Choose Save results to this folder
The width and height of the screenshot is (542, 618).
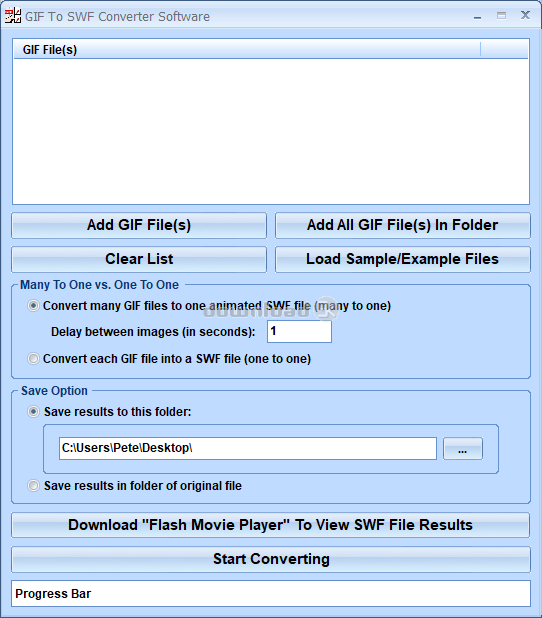(x=33, y=412)
